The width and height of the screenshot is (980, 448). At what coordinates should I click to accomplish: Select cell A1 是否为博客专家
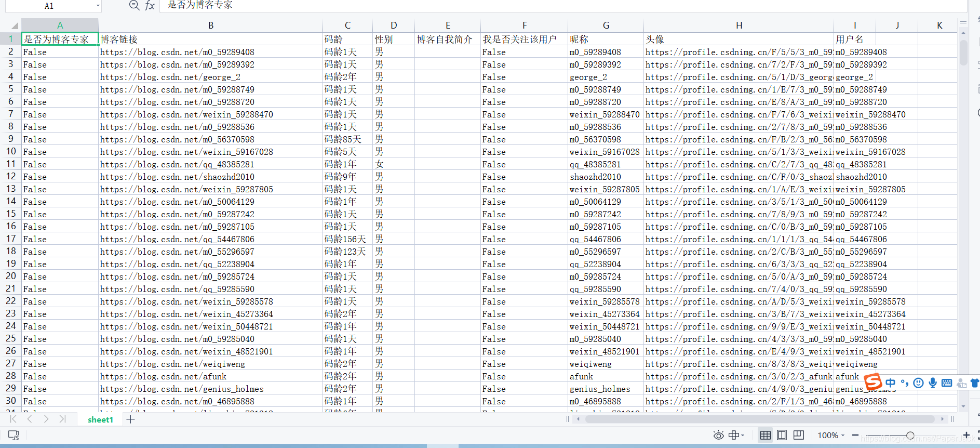(x=60, y=39)
